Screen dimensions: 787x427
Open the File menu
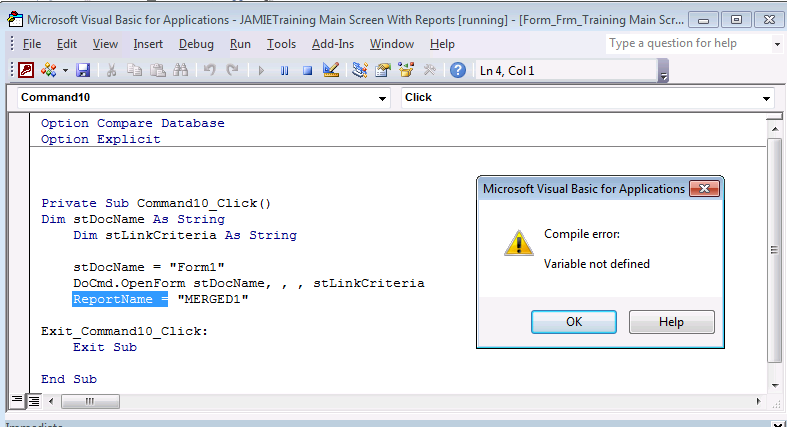pyautogui.click(x=32, y=44)
